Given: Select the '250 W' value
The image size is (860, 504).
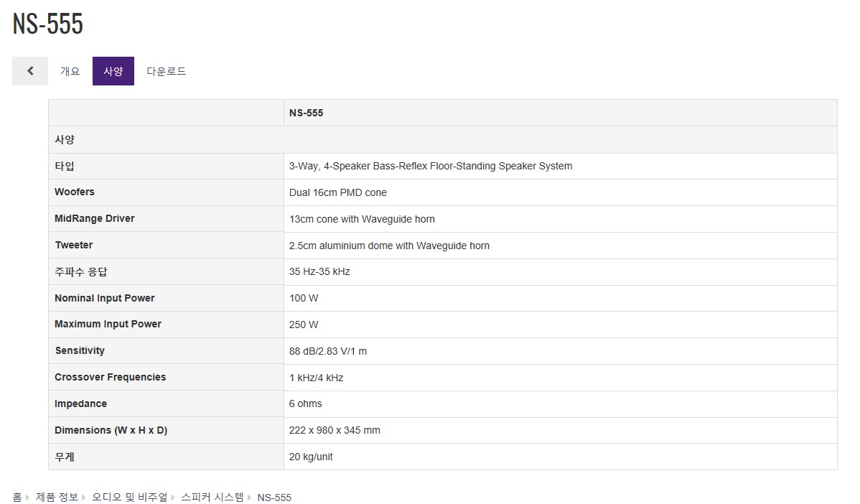Looking at the screenshot, I should click(304, 325).
